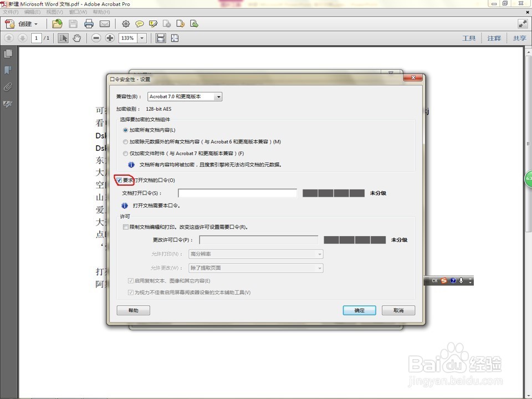Open the signatures side panel
Screen dimensions: 532x399
pos(8,104)
